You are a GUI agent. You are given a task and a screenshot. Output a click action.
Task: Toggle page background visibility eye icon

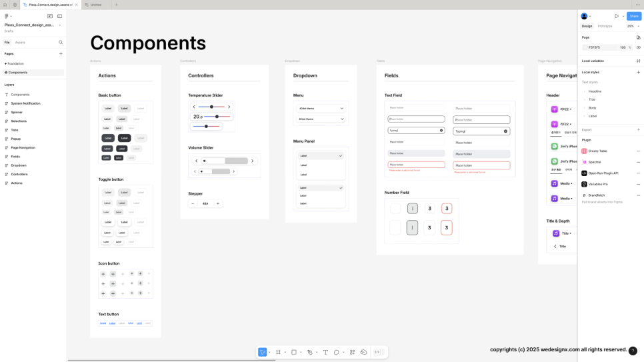click(638, 47)
